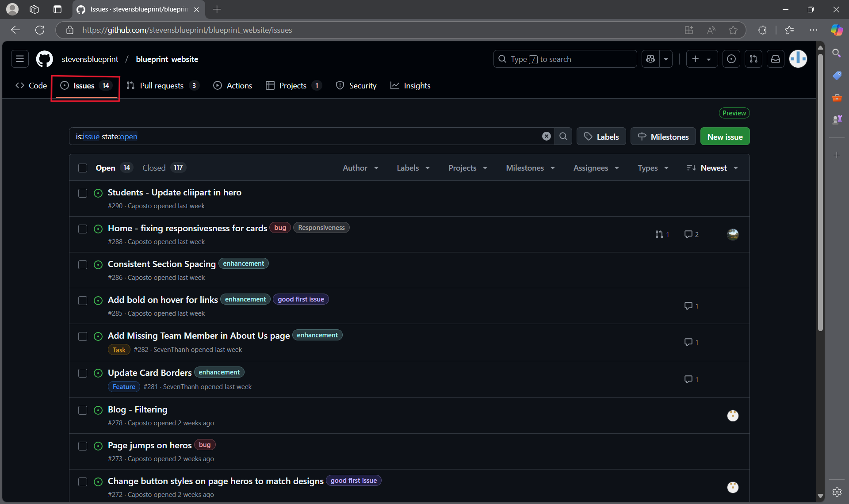This screenshot has height=504, width=849.
Task: Toggle select all issues checkbox
Action: point(83,168)
